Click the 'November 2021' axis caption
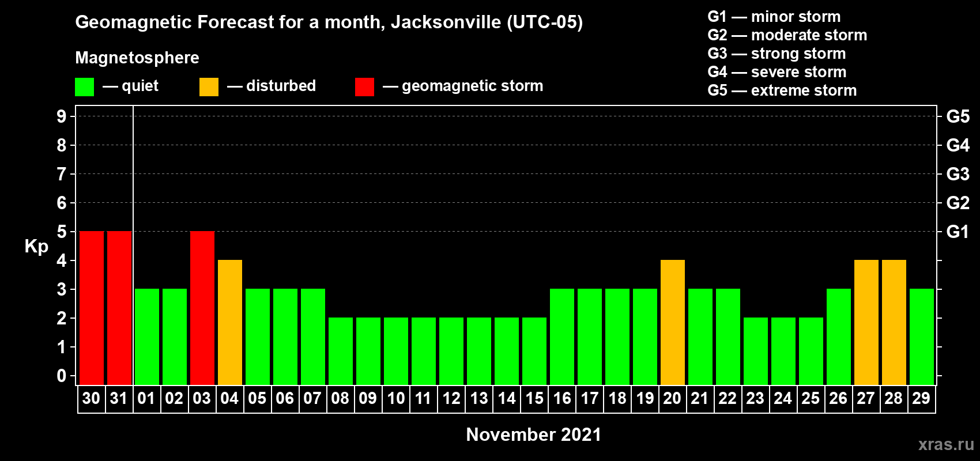Screen dimensions: 980x461 (x=533, y=434)
